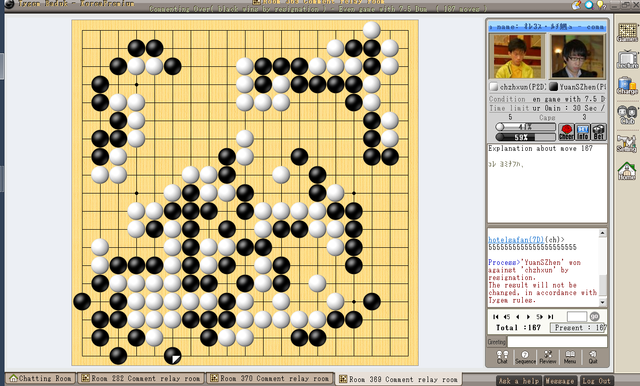Switch to the Chatting Room tab
The width and height of the screenshot is (640, 386).
coord(40,378)
